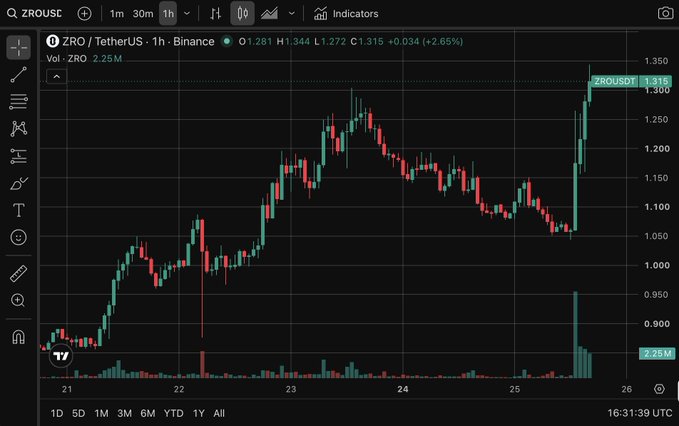Open the chart style dropdown chevron
This screenshot has width=679, height=426.
point(292,13)
